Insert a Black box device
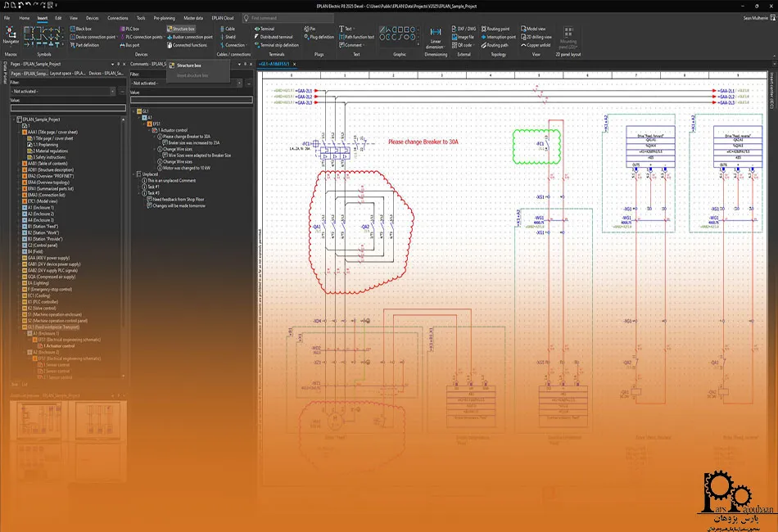 [83, 29]
